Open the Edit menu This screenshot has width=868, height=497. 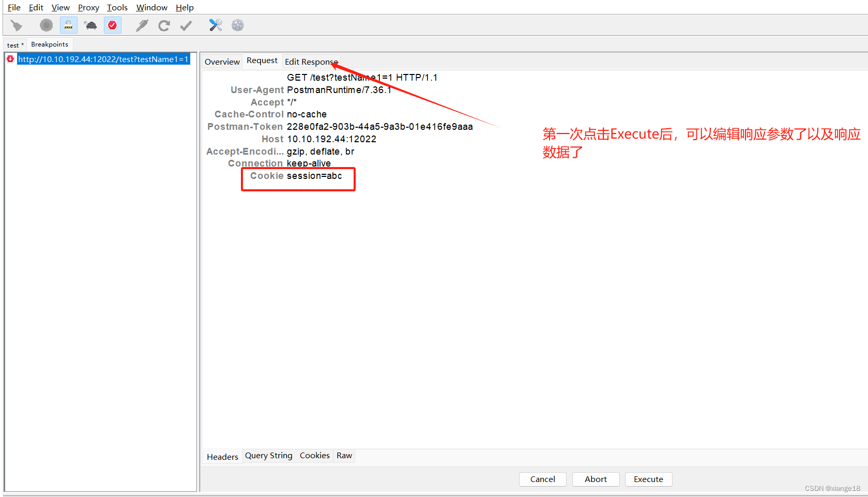[36, 7]
